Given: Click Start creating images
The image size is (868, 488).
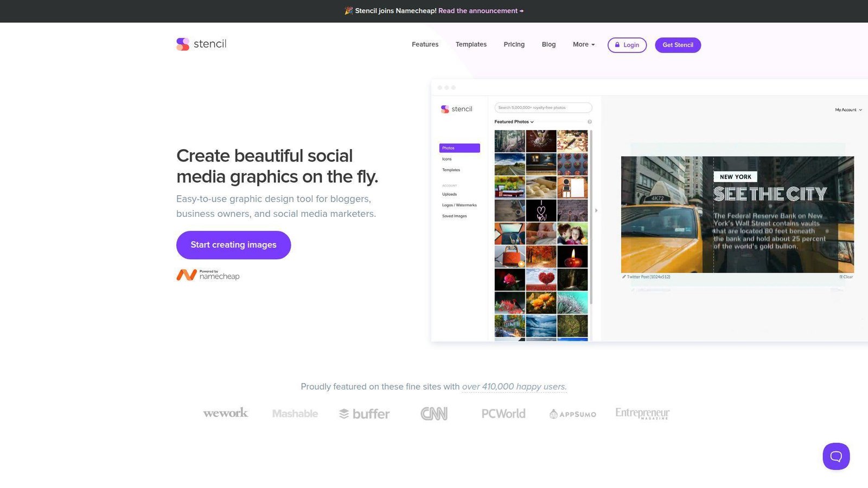Looking at the screenshot, I should click(233, 245).
